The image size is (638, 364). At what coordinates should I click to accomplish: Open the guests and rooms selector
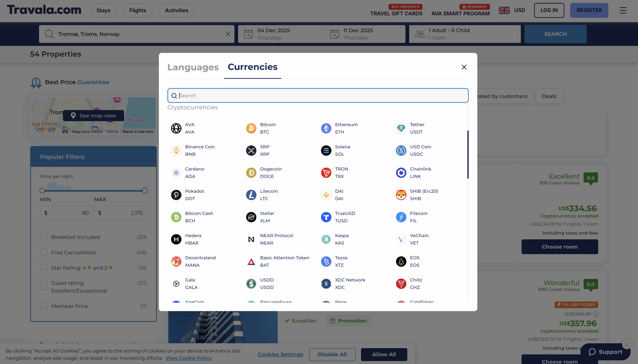coord(465,34)
